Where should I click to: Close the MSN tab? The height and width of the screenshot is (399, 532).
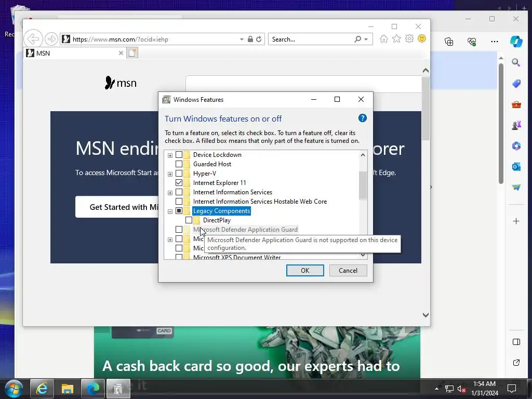click(121, 53)
